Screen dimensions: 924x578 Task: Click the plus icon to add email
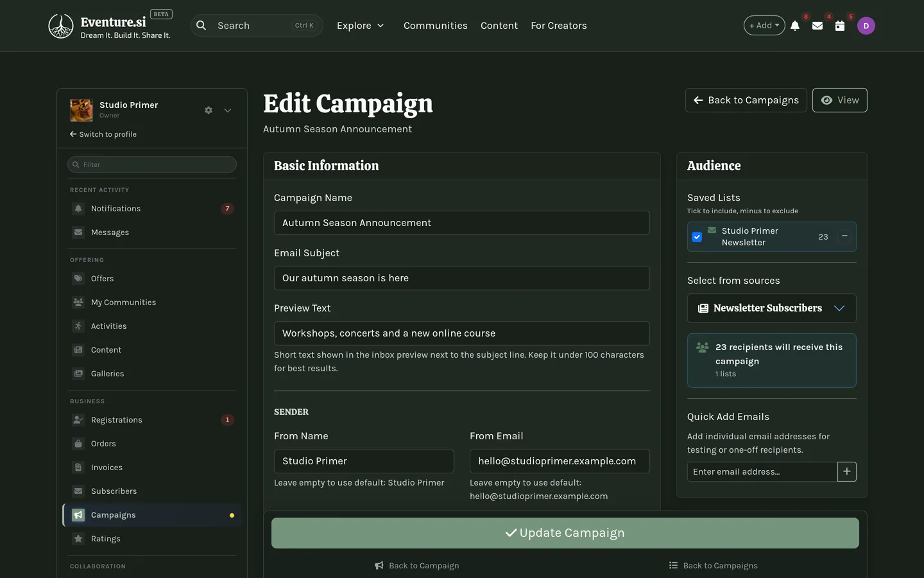point(847,471)
